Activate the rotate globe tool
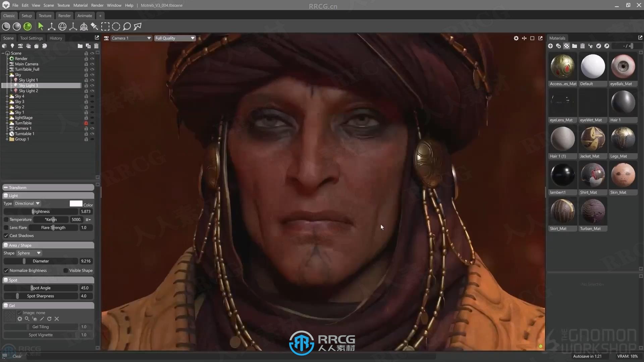This screenshot has height=362, width=644. coord(62,26)
